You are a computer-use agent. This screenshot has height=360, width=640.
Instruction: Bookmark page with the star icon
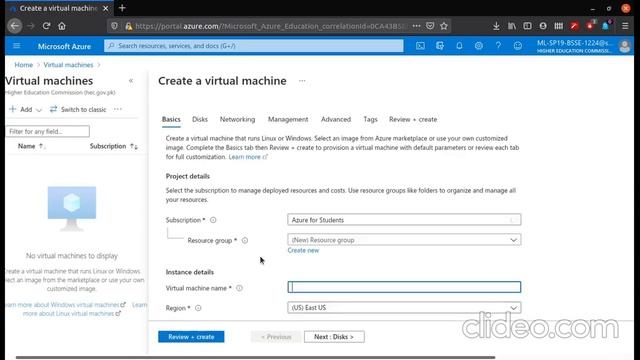point(444,26)
